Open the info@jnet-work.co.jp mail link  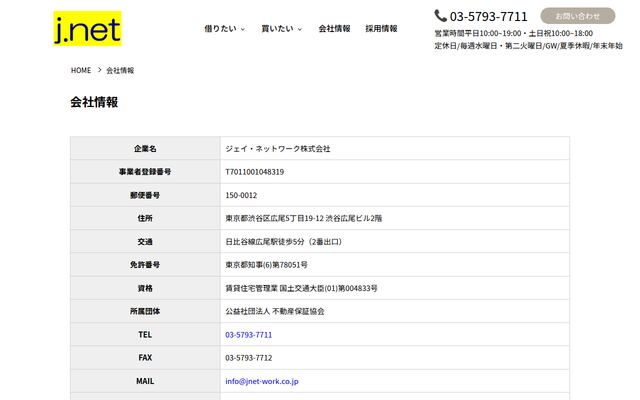(x=262, y=381)
